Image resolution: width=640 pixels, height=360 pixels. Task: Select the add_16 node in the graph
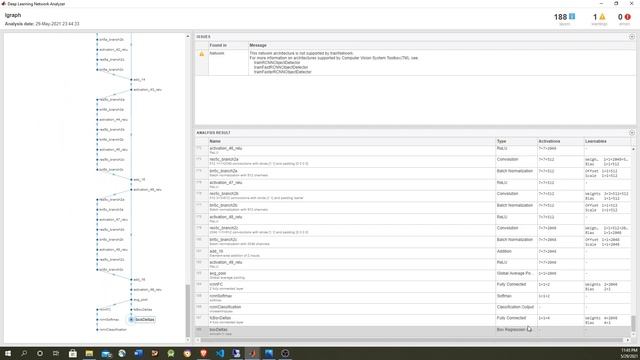pyautogui.click(x=139, y=280)
